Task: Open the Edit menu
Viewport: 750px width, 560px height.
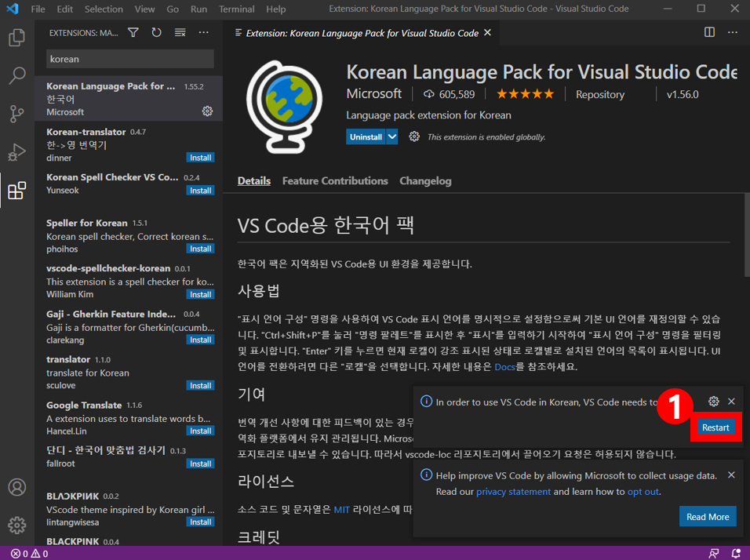Action: click(x=64, y=9)
